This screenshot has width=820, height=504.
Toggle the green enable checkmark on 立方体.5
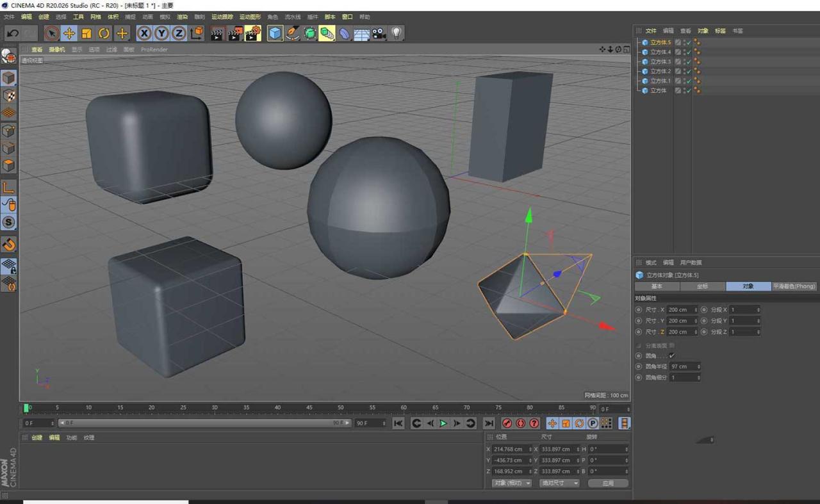(689, 42)
